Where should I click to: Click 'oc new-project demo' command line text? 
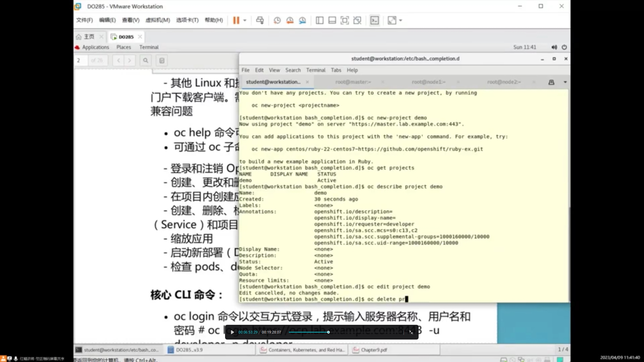(397, 118)
